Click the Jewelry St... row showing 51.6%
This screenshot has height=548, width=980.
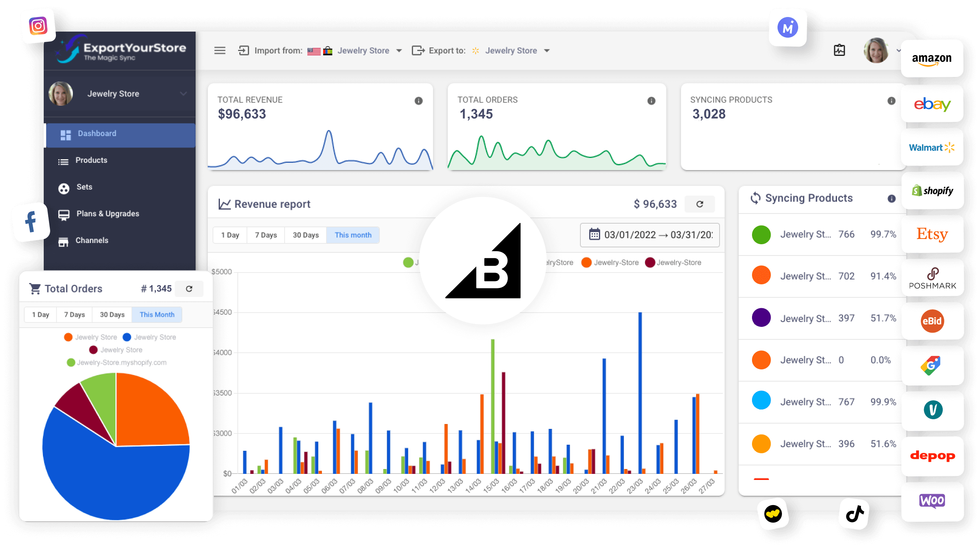point(822,444)
